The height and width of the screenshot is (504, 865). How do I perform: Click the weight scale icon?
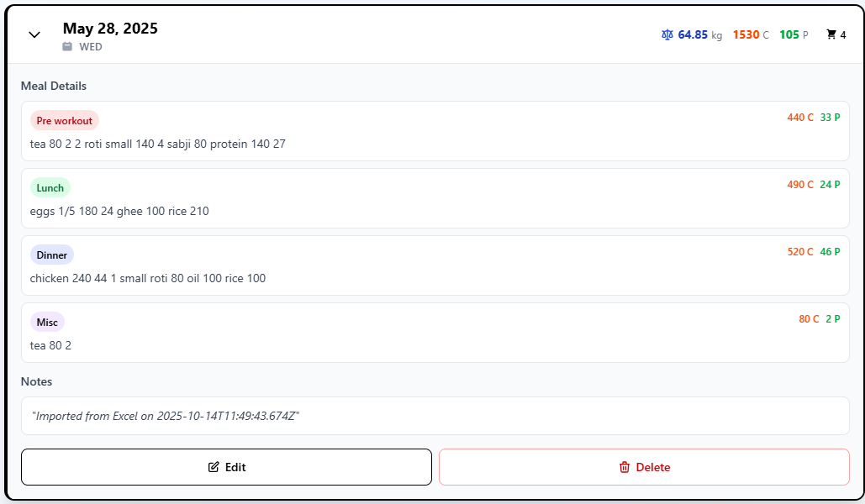(x=667, y=35)
